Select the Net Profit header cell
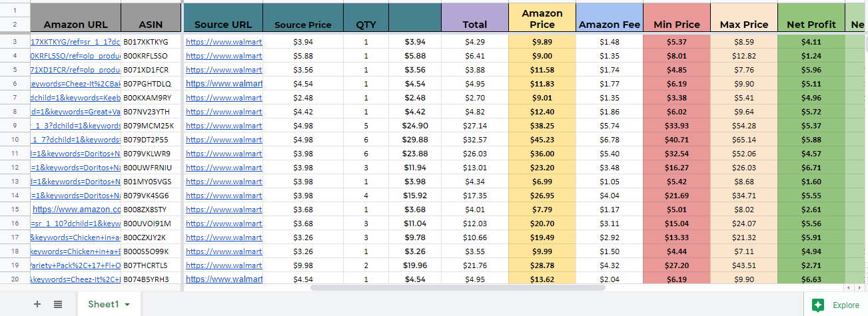The width and height of the screenshot is (868, 316). 811,25
